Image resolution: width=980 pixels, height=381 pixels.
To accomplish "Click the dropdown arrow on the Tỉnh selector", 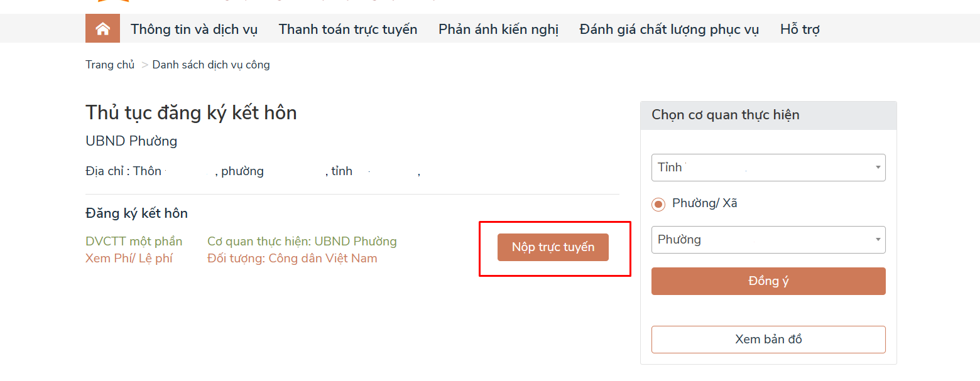I will (x=878, y=167).
